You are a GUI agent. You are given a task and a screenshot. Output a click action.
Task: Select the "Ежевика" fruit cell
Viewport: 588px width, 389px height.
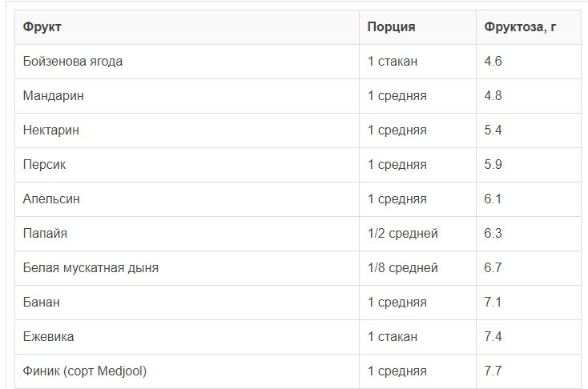click(x=49, y=337)
